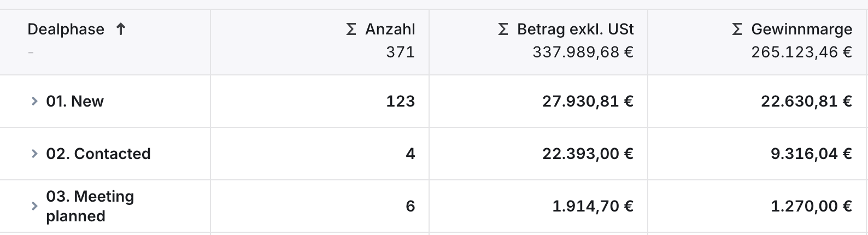Click the sigma icon beside Anzahl
Viewport: 868px width, 235px height.
(x=351, y=29)
